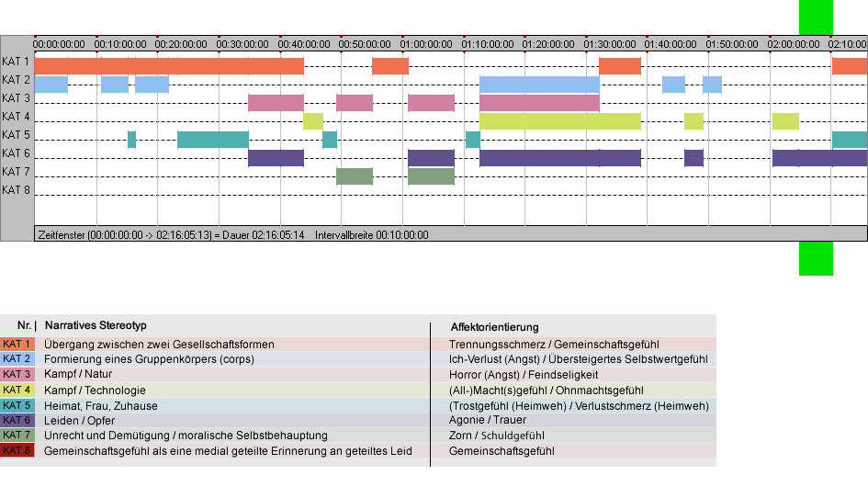Click the purple KAT 6 swatch in the legend
The height and width of the screenshot is (487, 868).
coord(17,421)
